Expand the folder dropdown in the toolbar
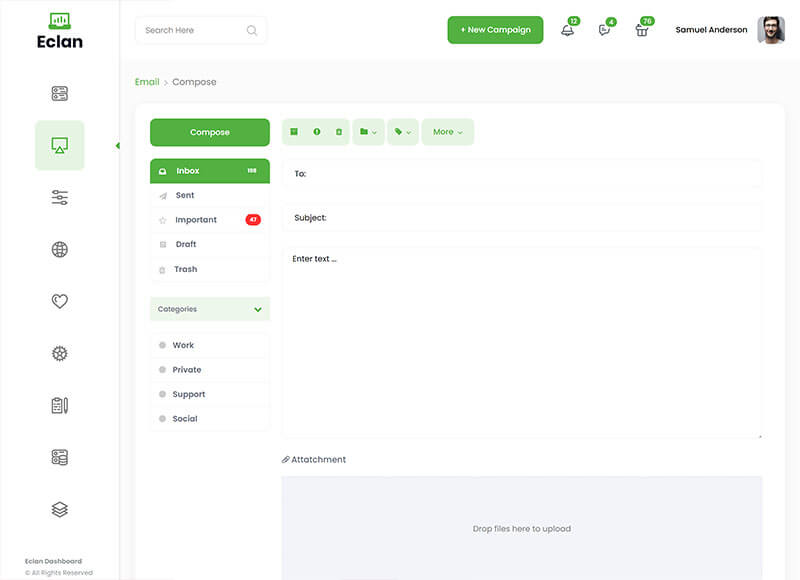 pos(368,132)
